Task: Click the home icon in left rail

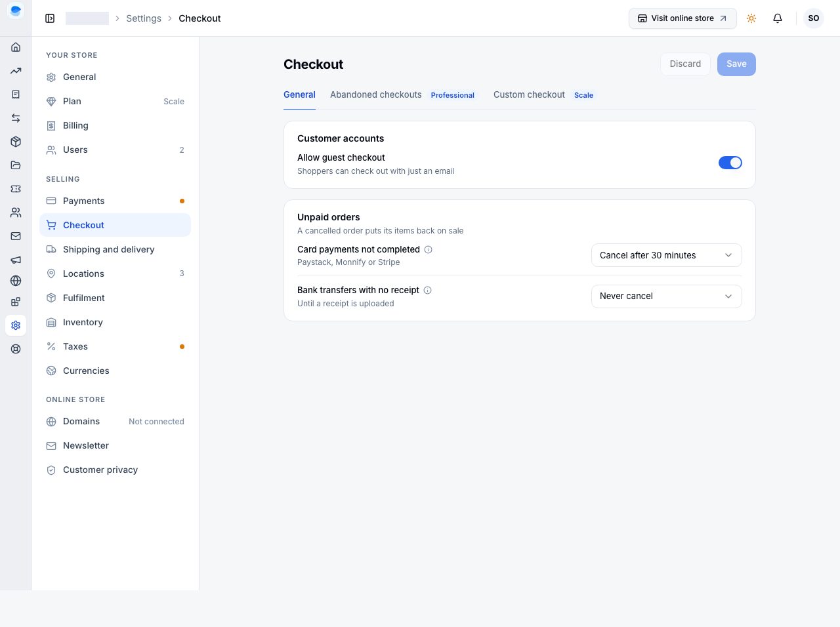Action: click(16, 47)
